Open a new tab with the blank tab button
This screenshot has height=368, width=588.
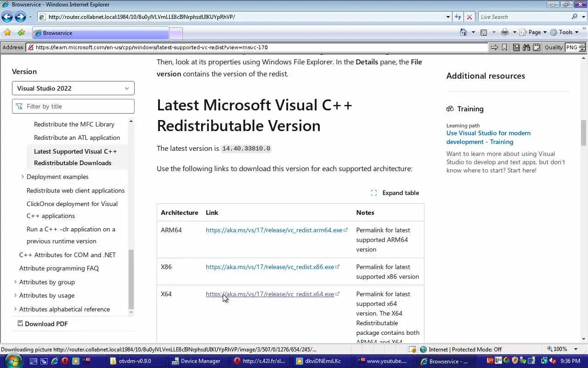coord(176,33)
